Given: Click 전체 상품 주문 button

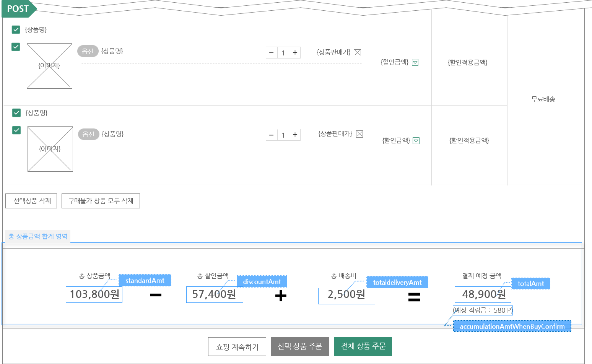Looking at the screenshot, I should coord(363,347).
